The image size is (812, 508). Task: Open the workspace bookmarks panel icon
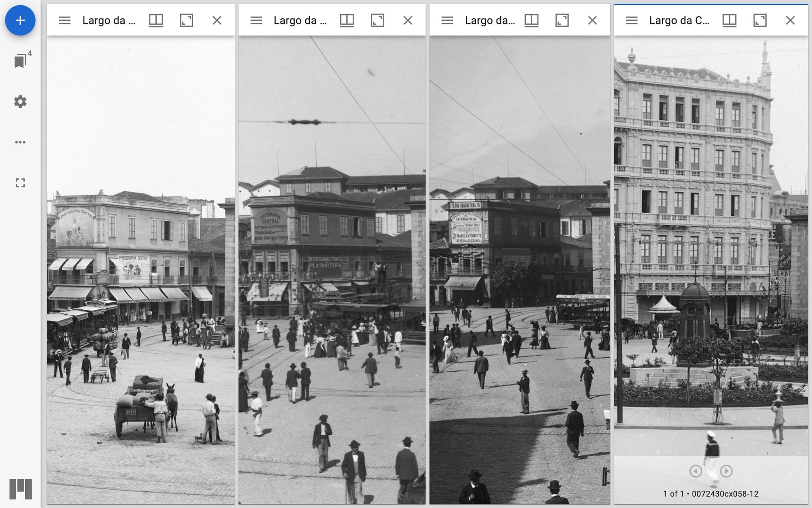[20, 61]
